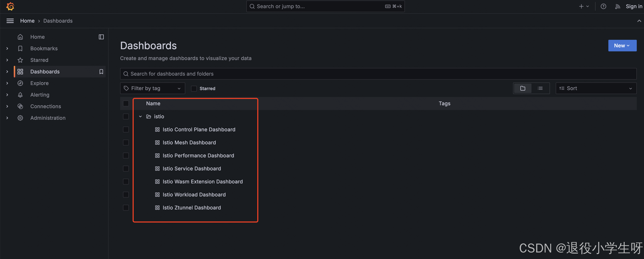Click the Bookmarks ribbon icon in sidebar

pyautogui.click(x=20, y=48)
